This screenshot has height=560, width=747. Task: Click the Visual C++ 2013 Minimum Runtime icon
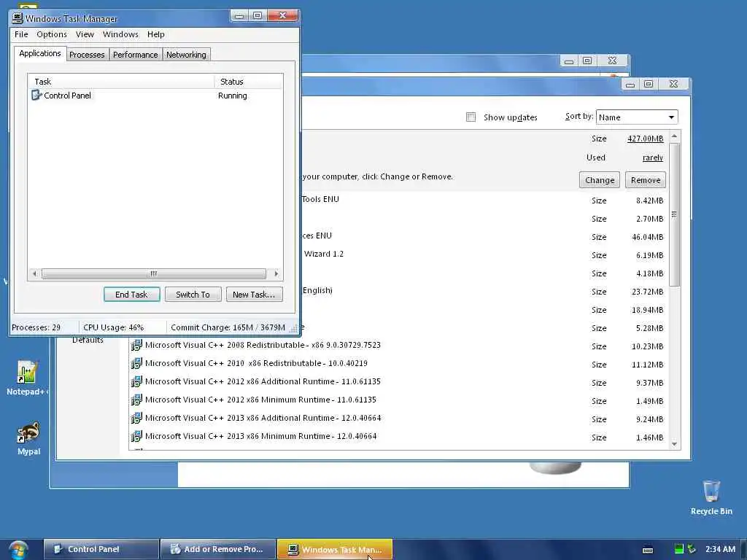point(136,436)
